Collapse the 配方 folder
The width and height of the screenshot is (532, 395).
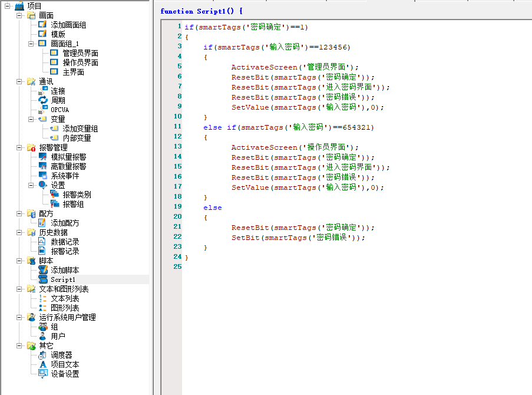[x=19, y=213]
